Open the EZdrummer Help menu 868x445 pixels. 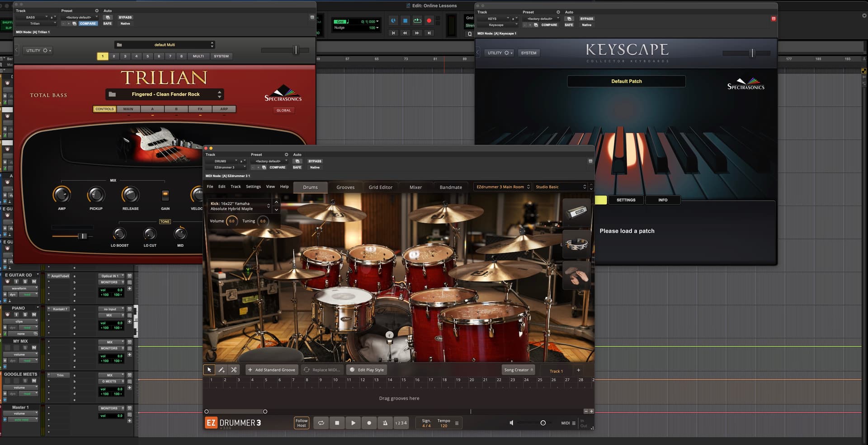click(x=284, y=187)
